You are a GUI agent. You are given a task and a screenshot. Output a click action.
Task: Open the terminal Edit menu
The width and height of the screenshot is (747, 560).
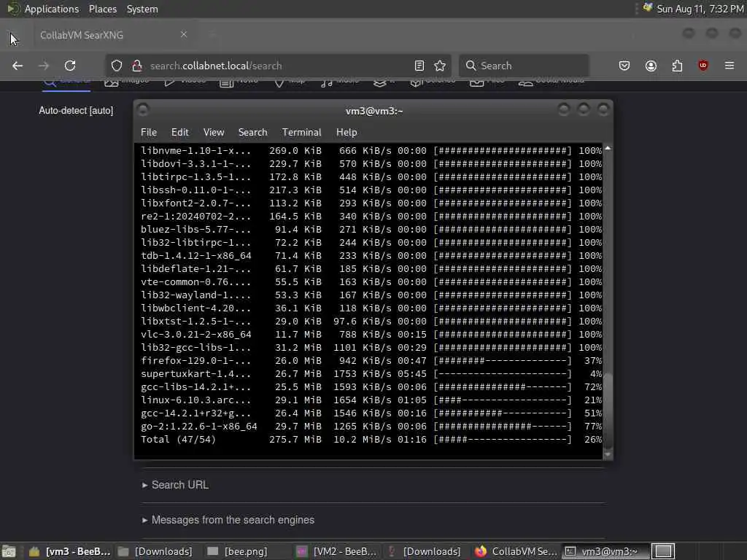[179, 133]
